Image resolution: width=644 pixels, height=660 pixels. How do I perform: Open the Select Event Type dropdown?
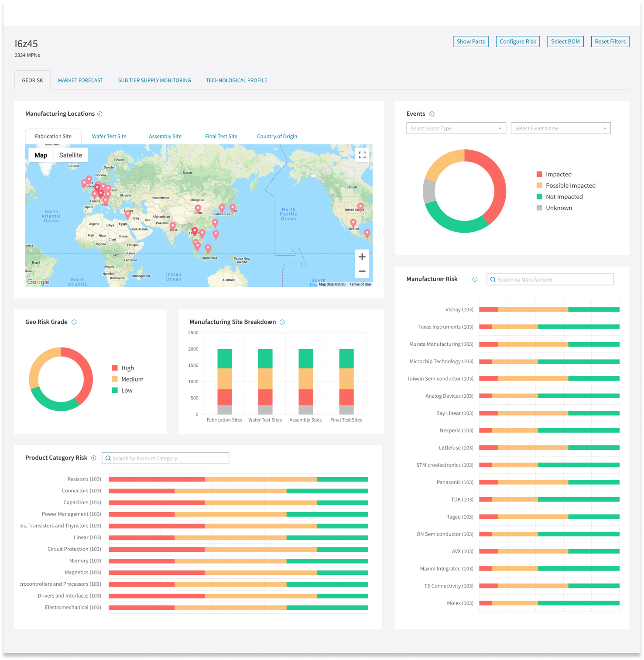(456, 128)
